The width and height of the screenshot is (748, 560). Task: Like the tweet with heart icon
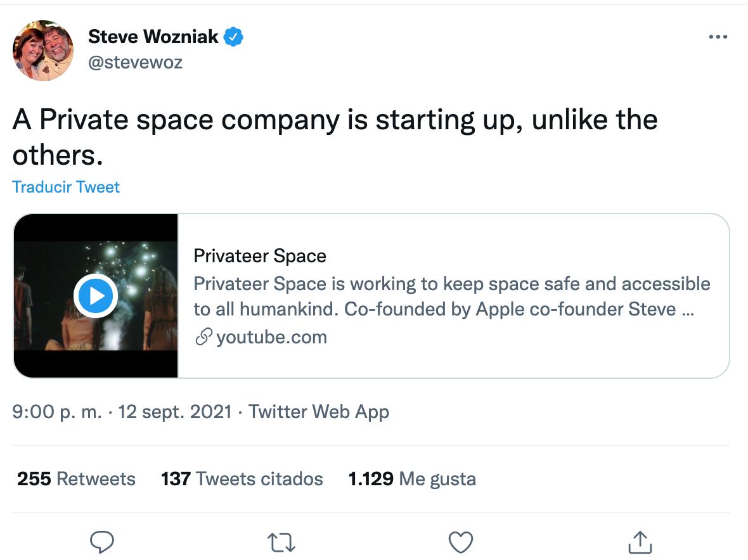click(460, 542)
